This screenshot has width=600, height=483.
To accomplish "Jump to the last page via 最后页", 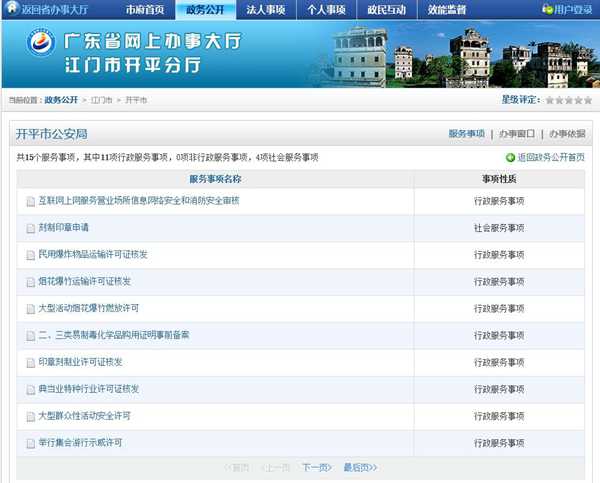I will pyautogui.click(x=360, y=467).
